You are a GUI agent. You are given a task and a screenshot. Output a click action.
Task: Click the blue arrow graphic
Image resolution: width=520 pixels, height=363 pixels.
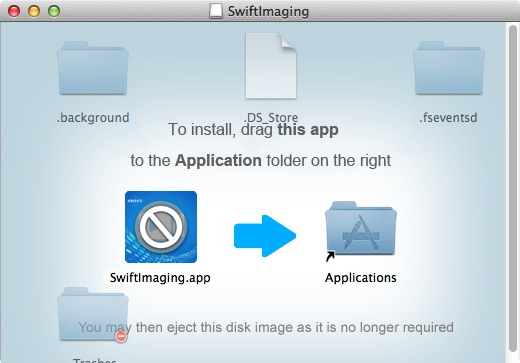pyautogui.click(x=265, y=236)
